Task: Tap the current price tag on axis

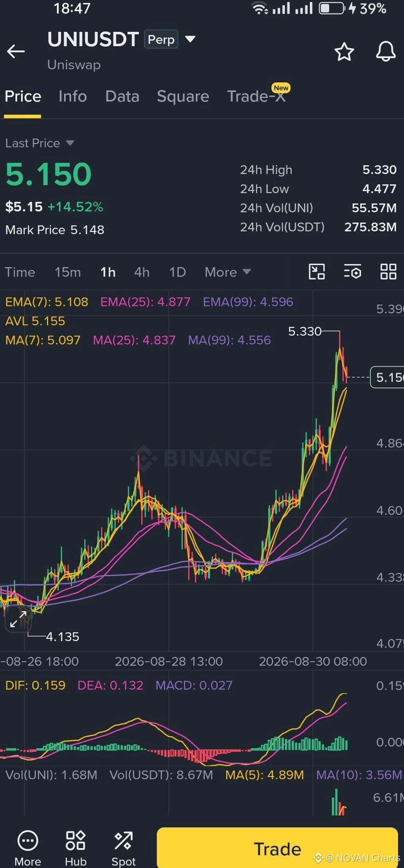Action: click(x=387, y=377)
